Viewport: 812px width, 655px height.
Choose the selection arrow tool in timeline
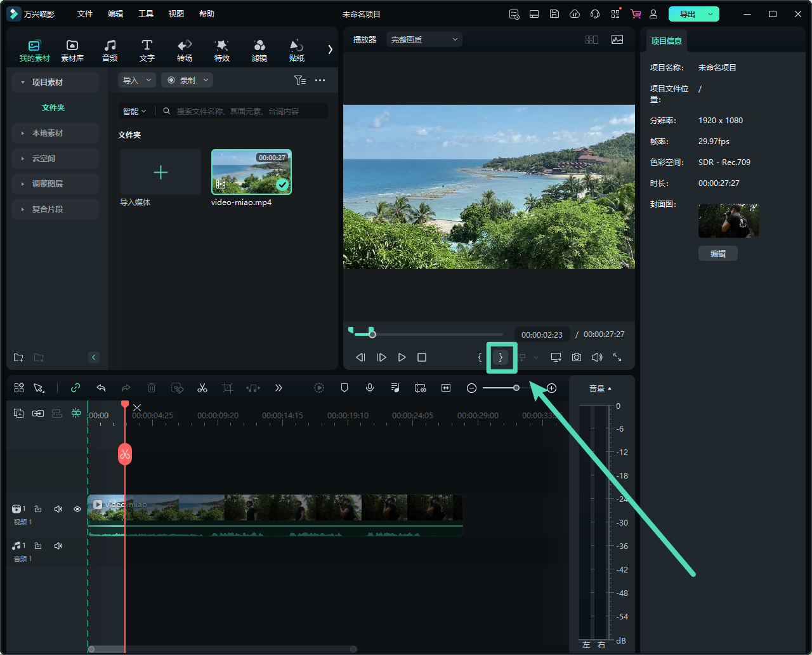pos(39,388)
